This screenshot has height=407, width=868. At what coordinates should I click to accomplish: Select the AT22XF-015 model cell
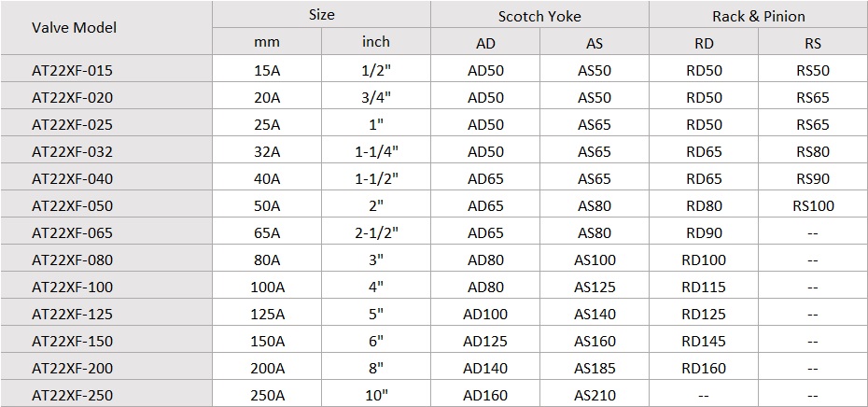tap(106, 71)
